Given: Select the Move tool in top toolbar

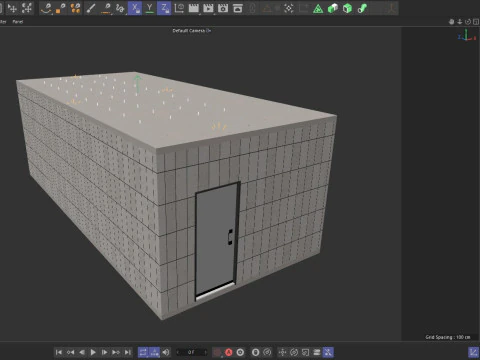Looking at the screenshot, I should point(12,8).
